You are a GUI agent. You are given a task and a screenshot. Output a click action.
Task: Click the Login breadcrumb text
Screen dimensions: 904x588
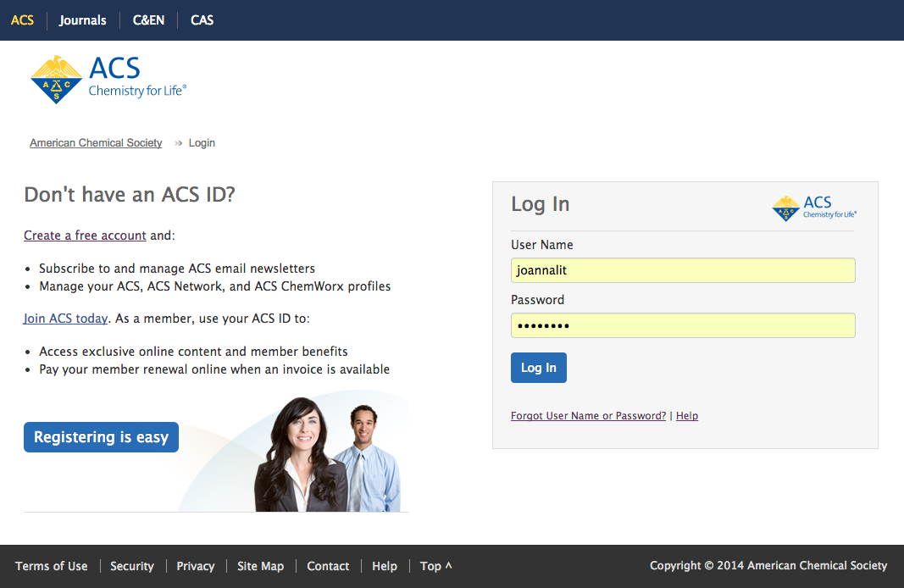[202, 143]
